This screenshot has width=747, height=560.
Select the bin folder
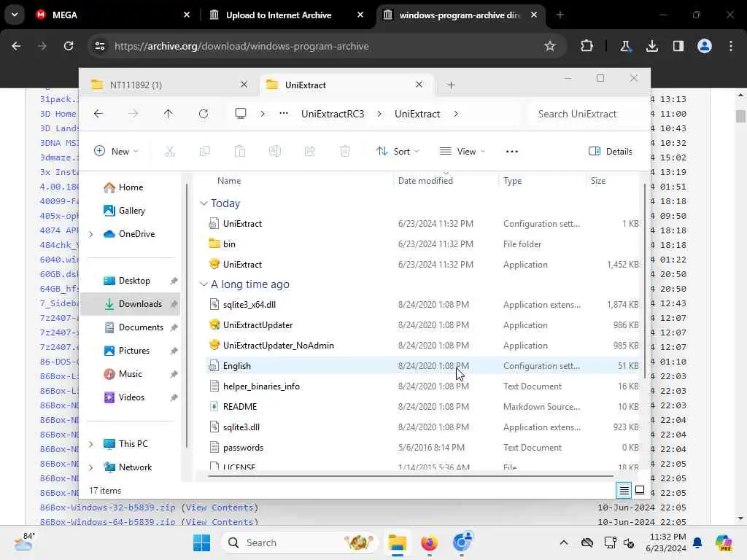click(422, 244)
